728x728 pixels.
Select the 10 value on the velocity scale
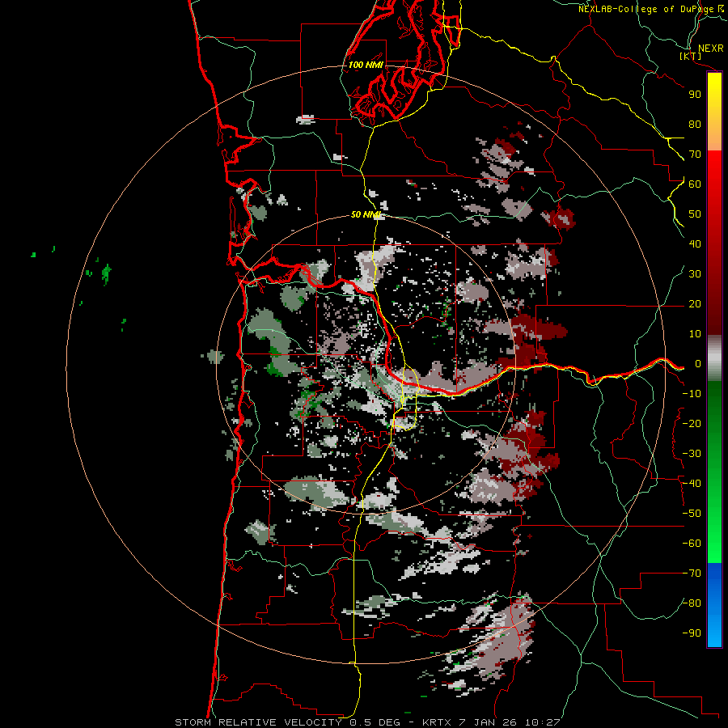[695, 334]
